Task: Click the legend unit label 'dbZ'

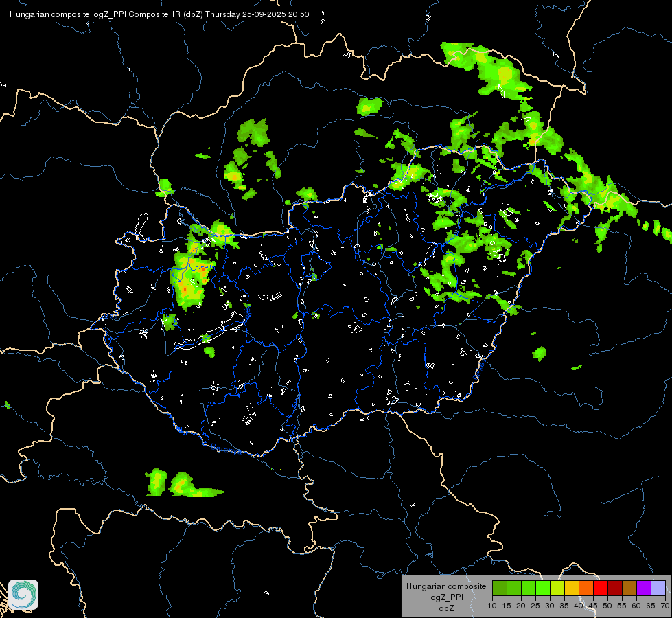Action: coord(446,608)
